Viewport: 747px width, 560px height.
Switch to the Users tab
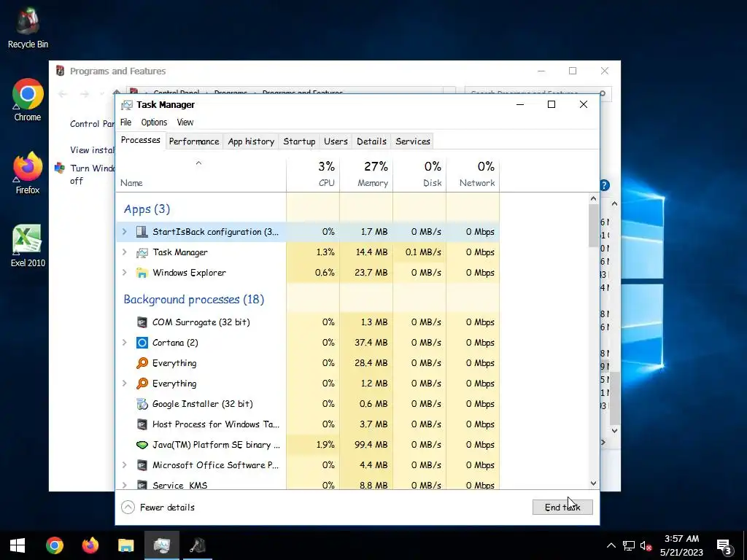[336, 141]
